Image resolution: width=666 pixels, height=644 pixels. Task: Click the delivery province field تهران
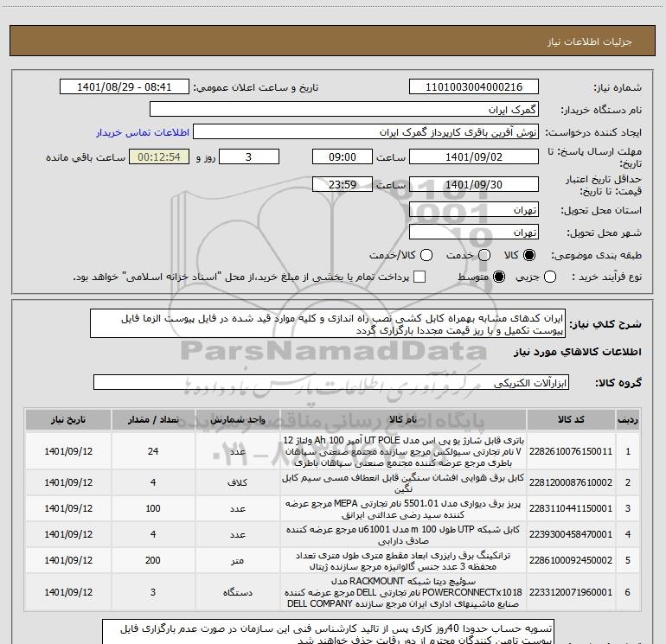(474, 210)
